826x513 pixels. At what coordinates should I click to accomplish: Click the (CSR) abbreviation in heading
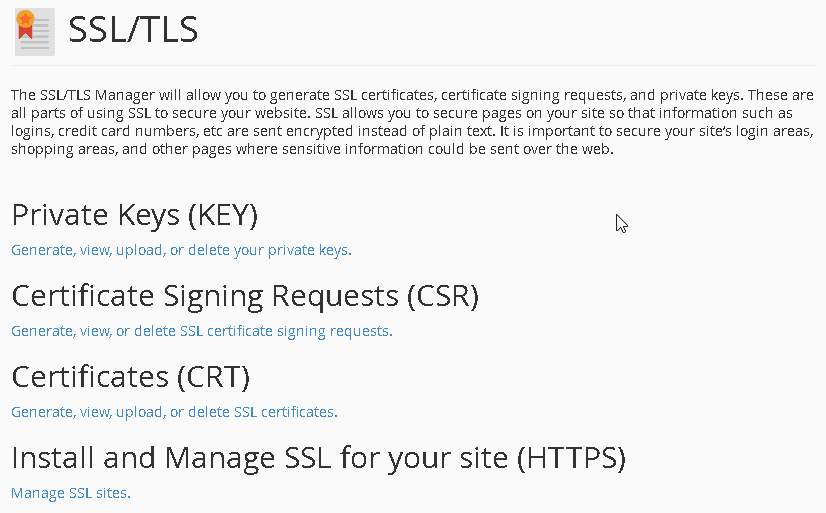point(443,296)
